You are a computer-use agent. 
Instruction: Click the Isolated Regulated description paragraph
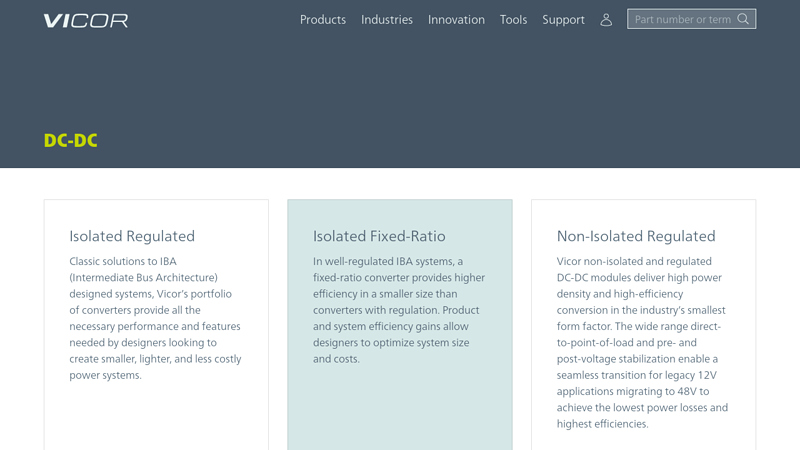(x=155, y=318)
